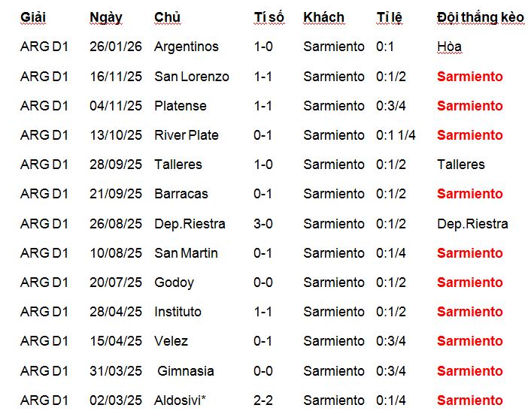The width and height of the screenshot is (528, 420).
Task: Select the Barracas team cell
Action: [x=181, y=194]
